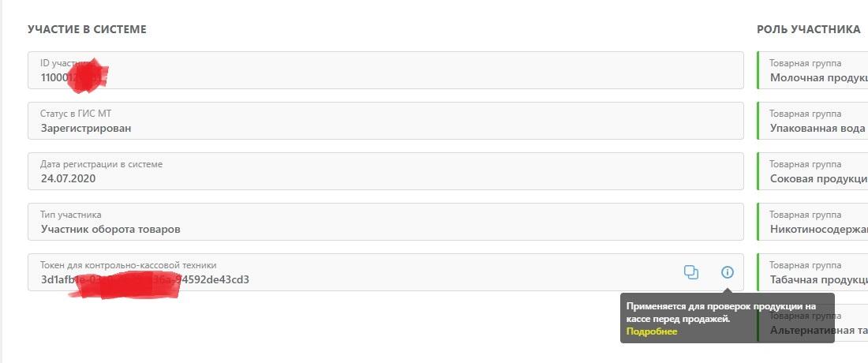The width and height of the screenshot is (868, 363).
Task: Click the Никотиносодержащая product group card
Action: point(813,222)
